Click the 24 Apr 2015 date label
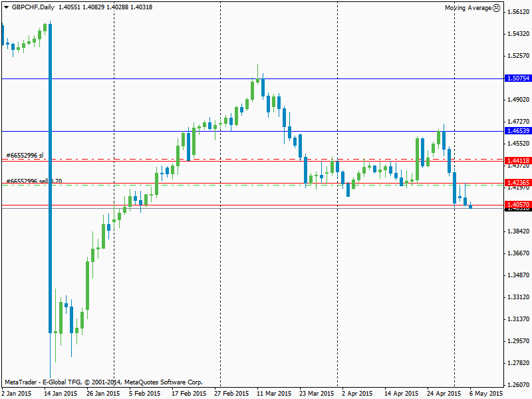Image resolution: width=532 pixels, height=399 pixels. pos(444,394)
